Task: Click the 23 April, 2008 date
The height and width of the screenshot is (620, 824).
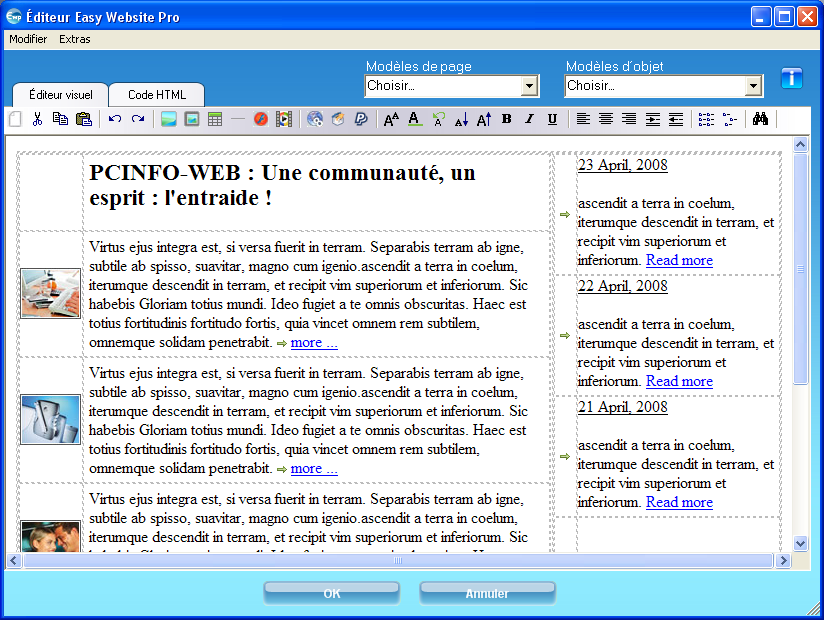Action: click(x=623, y=165)
